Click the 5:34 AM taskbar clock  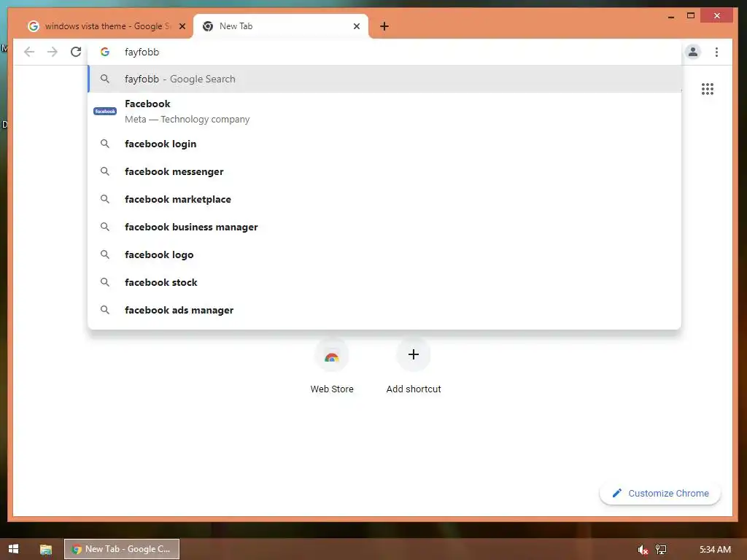click(x=715, y=550)
